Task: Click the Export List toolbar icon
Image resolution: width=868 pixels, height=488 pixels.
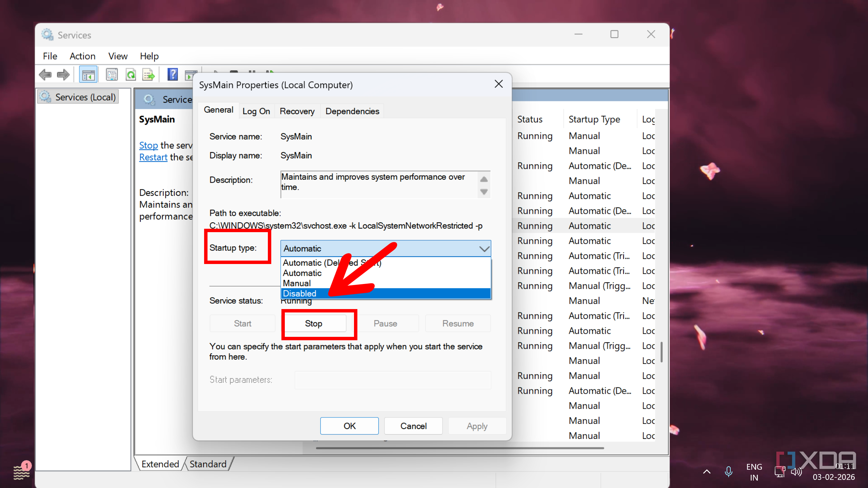Action: click(149, 75)
